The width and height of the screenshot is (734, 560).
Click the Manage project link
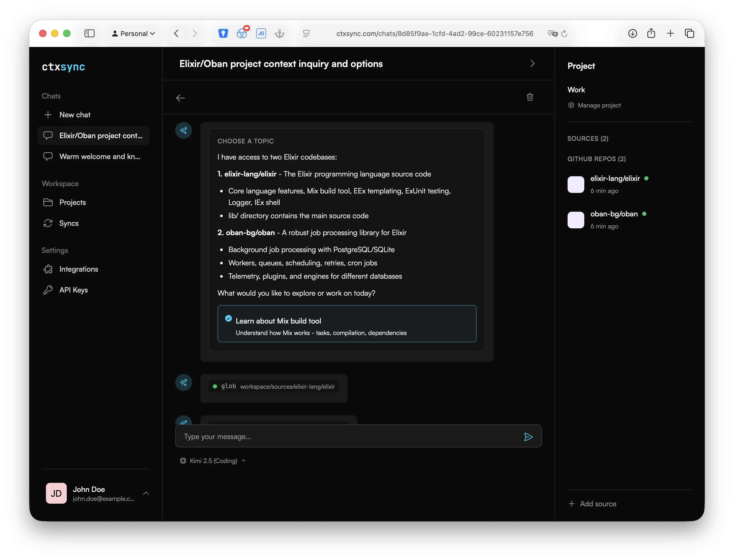pyautogui.click(x=599, y=105)
